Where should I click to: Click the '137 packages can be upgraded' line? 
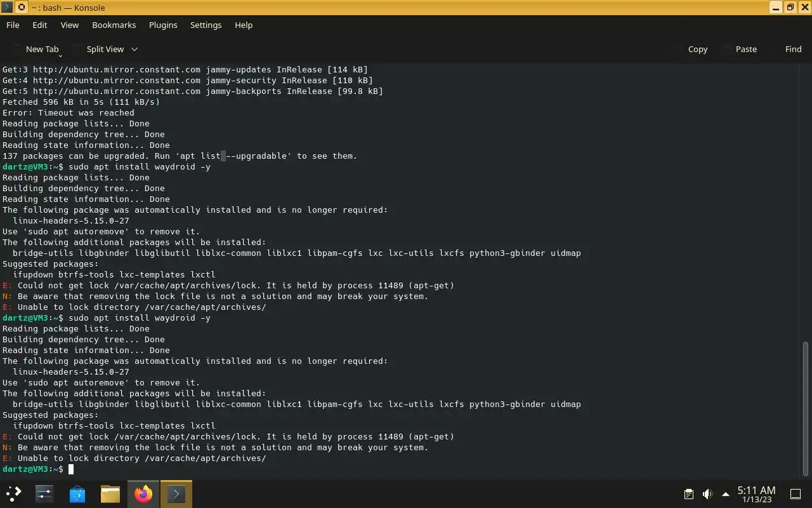pos(180,156)
